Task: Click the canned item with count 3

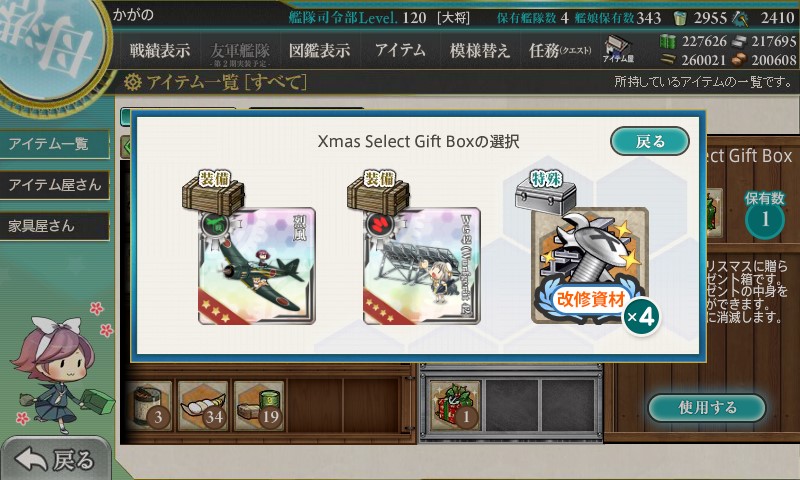Action: [x=148, y=406]
